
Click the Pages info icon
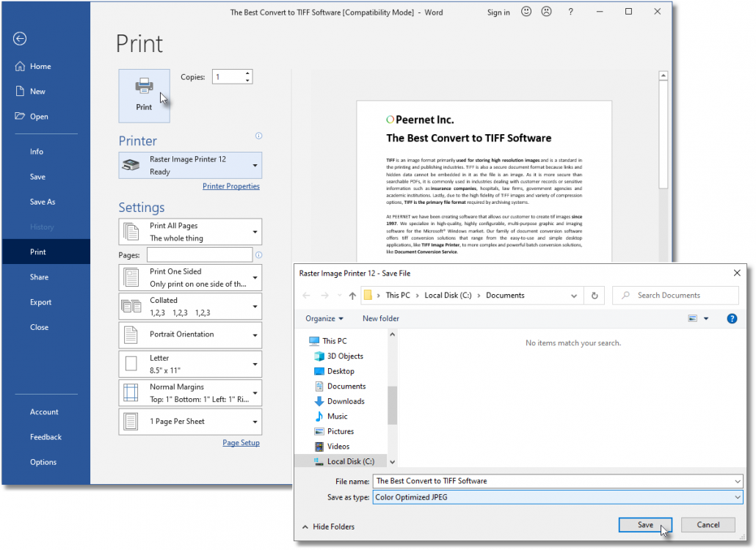tap(258, 254)
